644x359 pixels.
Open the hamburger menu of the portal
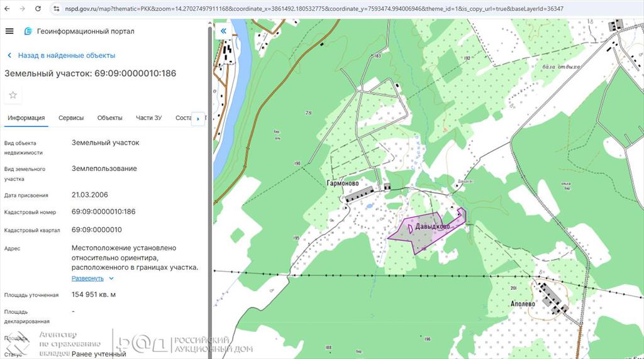(9, 31)
